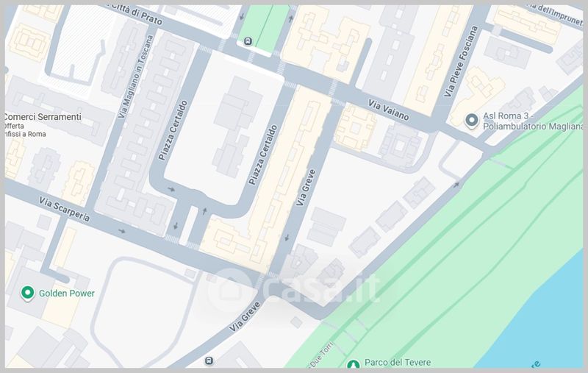Open Asl Roma 3 Poliambulatorio Magliana label

pos(533,121)
